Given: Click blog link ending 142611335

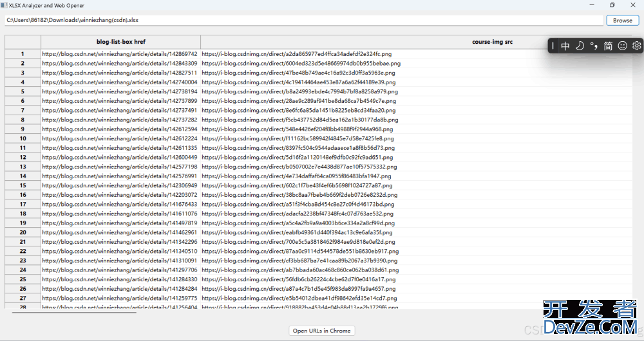Looking at the screenshot, I should click(x=120, y=148).
